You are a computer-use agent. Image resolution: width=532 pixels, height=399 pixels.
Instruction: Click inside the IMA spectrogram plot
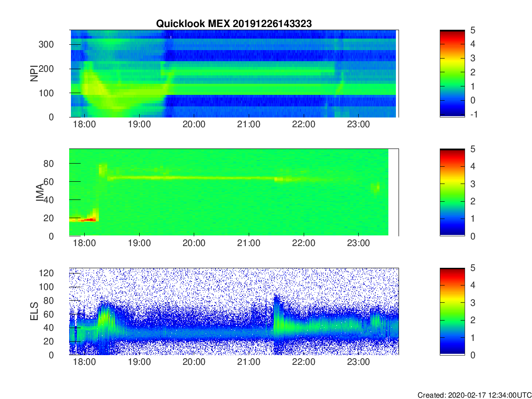click(x=234, y=192)
